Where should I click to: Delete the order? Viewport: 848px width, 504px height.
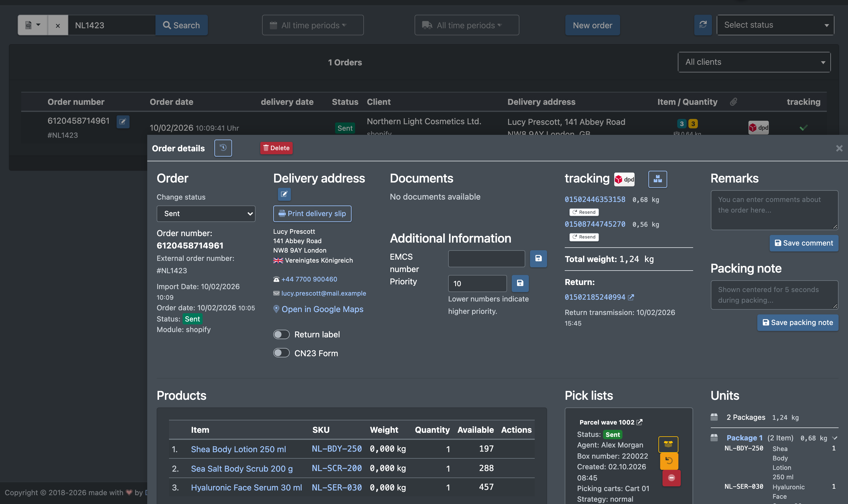(x=276, y=148)
